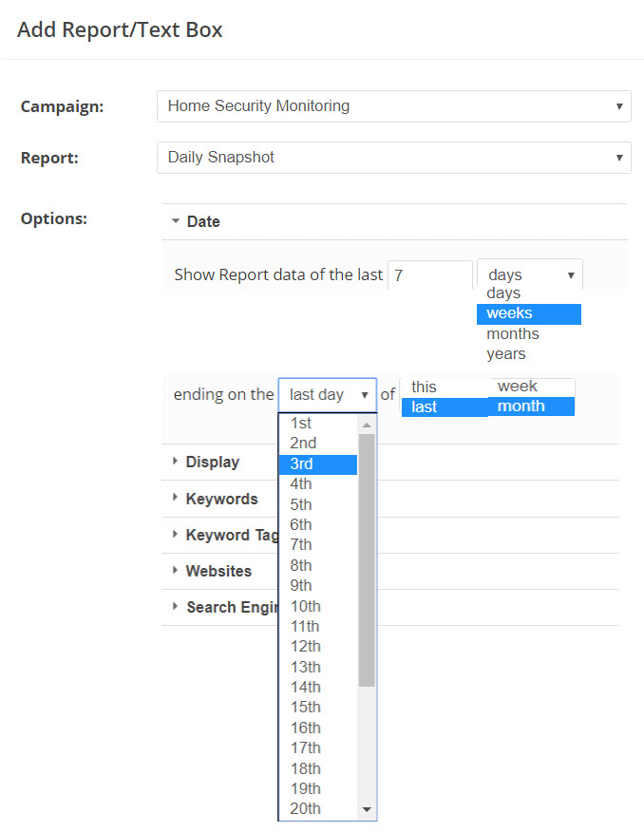This screenshot has width=644, height=832.
Task: Choose 'months' from the period list
Action: tap(513, 333)
